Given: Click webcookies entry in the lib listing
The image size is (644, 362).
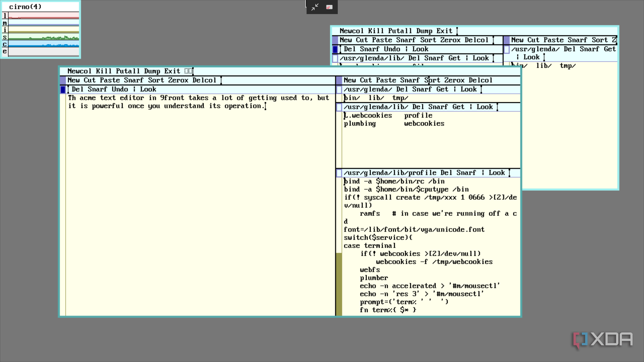Looking at the screenshot, I should (424, 123).
